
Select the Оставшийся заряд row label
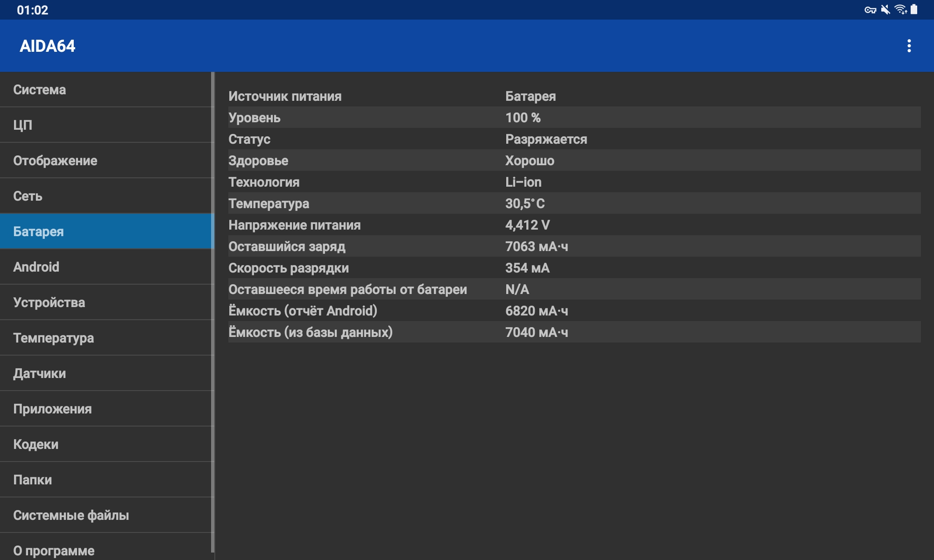pos(287,246)
